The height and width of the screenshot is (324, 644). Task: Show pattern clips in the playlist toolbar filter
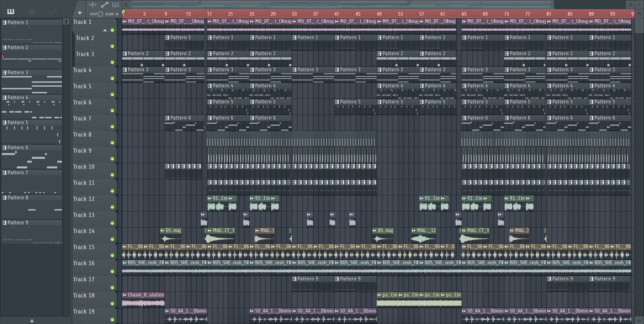[x=116, y=5]
